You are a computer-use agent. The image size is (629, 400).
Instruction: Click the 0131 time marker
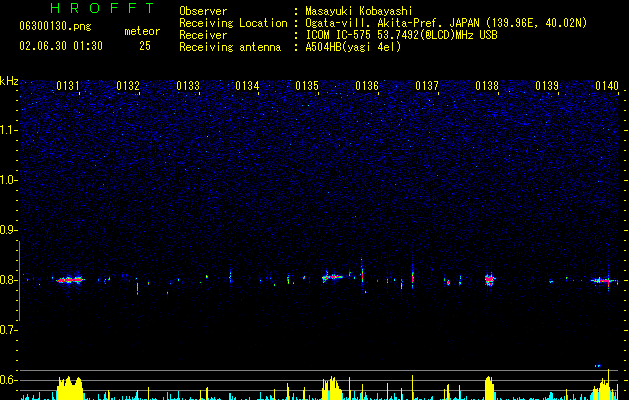pyautogui.click(x=68, y=86)
